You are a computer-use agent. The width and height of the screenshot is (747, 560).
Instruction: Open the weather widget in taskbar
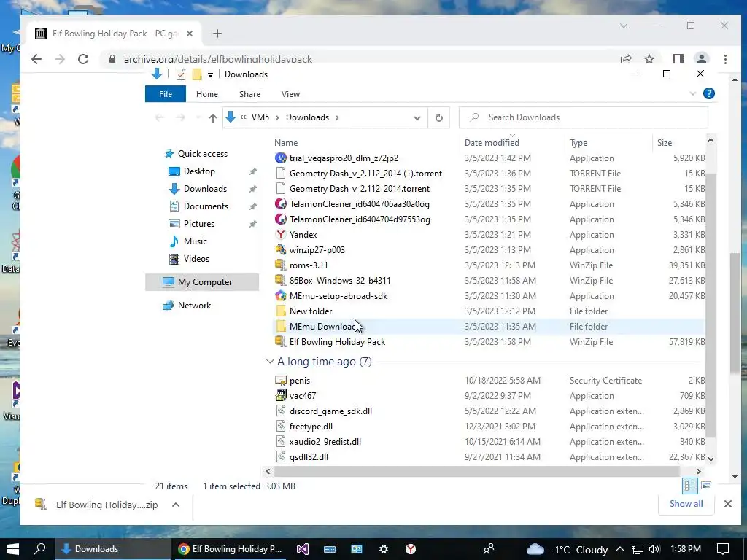click(x=567, y=549)
